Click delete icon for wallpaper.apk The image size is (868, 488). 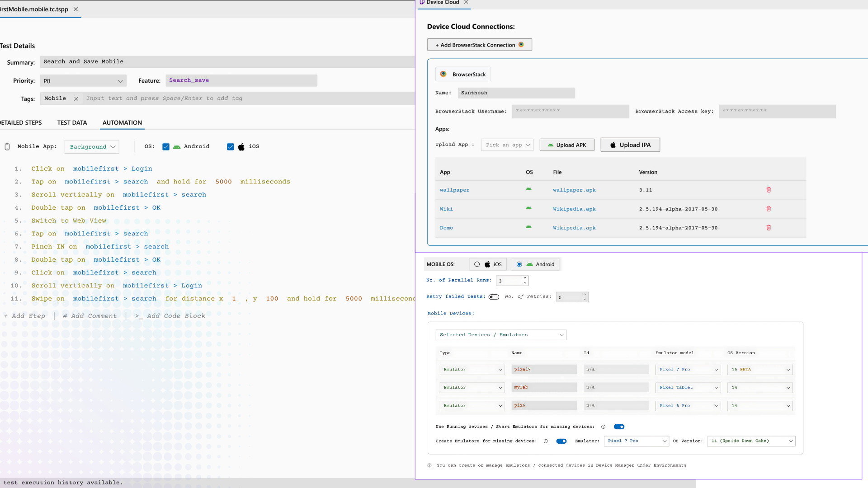click(x=769, y=189)
